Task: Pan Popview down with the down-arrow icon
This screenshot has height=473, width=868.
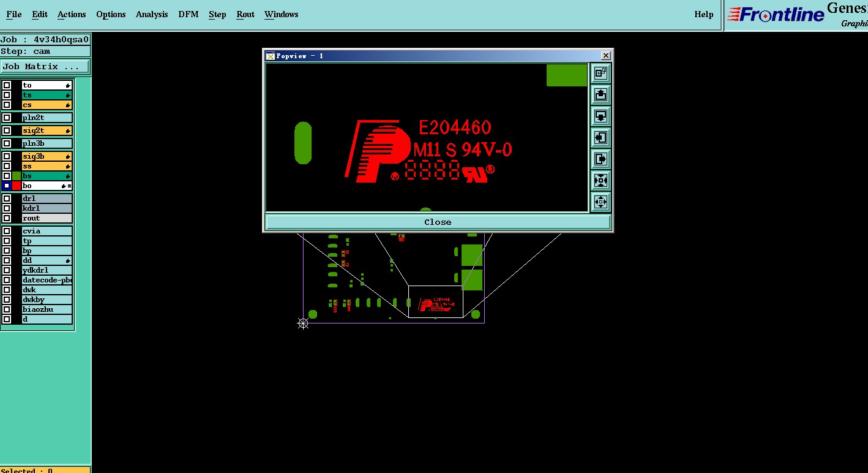Action: (600, 116)
